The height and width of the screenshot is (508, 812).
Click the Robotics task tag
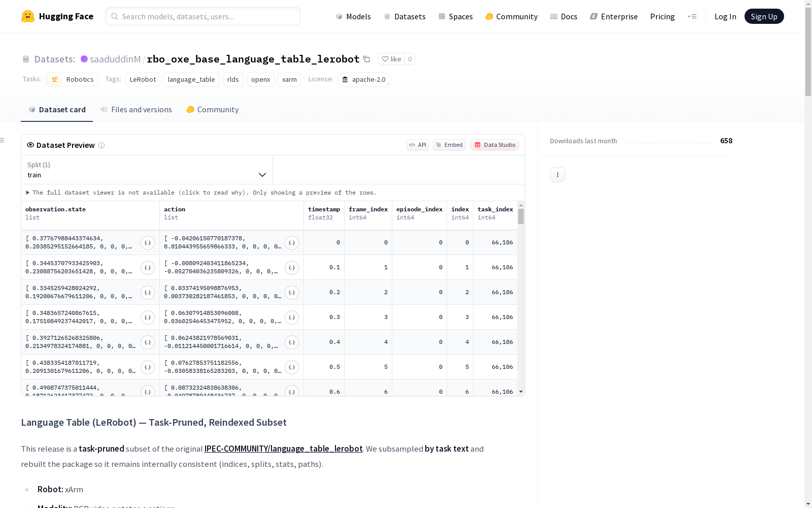72,79
